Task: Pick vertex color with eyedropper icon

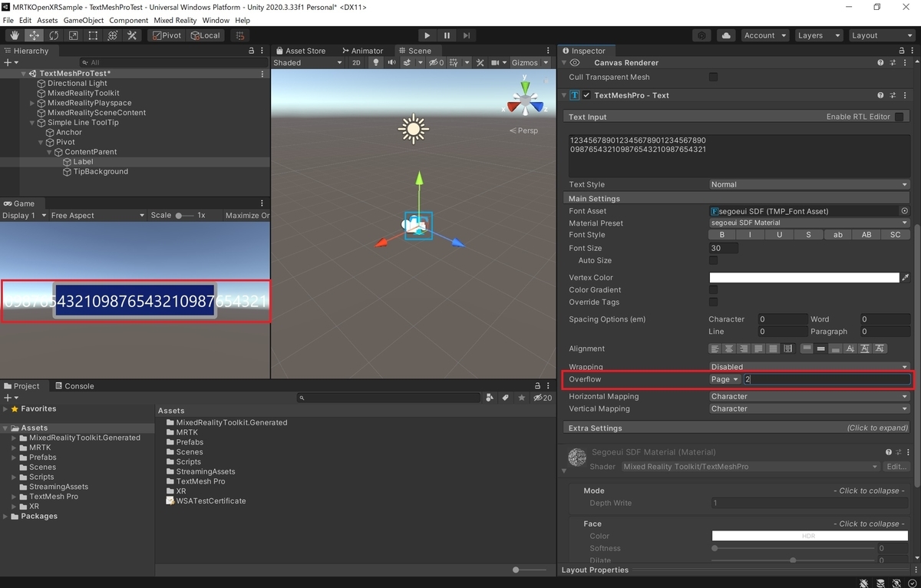Action: pos(905,278)
